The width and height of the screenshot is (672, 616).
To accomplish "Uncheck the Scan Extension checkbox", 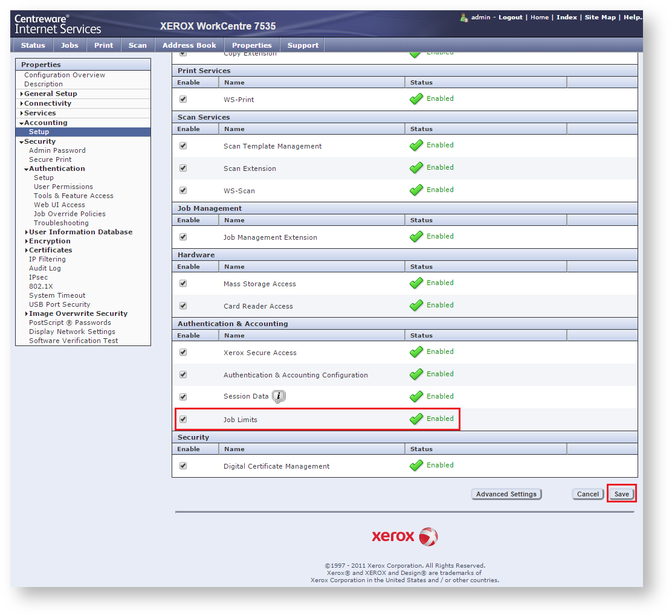I will coord(183,168).
